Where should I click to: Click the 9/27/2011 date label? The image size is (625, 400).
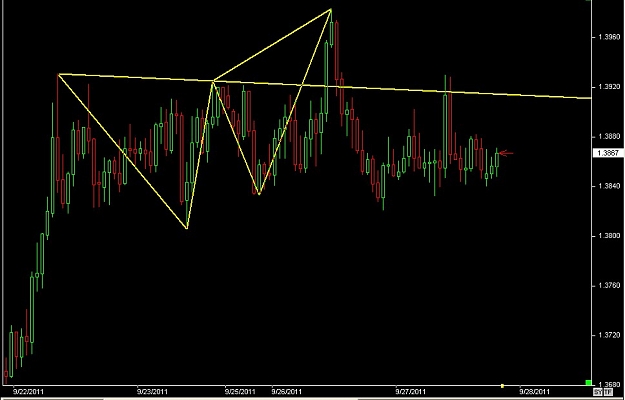tap(412, 392)
